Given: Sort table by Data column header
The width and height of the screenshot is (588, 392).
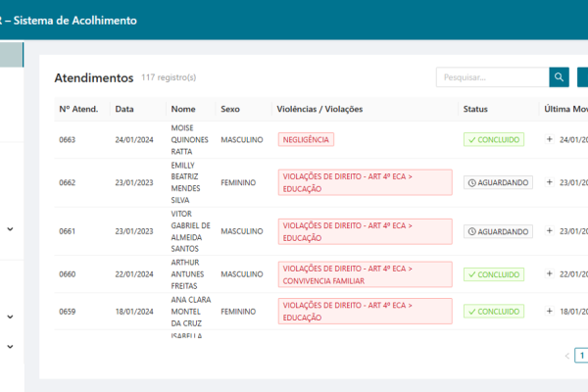Looking at the screenshot, I should [x=124, y=109].
